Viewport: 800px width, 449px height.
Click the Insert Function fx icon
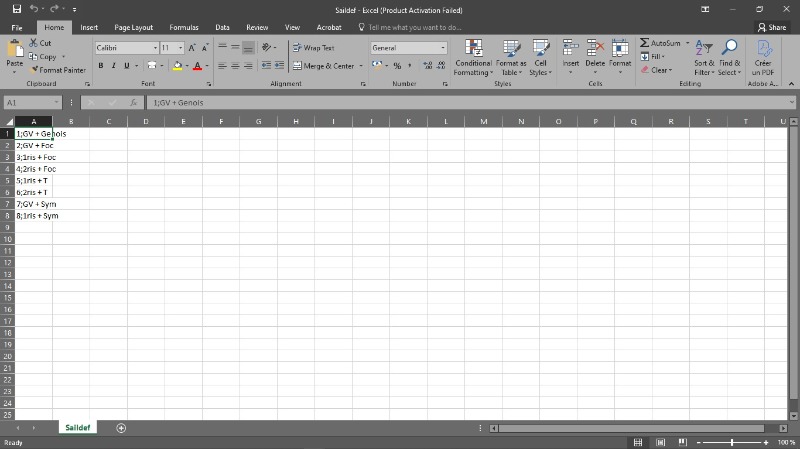click(x=134, y=103)
